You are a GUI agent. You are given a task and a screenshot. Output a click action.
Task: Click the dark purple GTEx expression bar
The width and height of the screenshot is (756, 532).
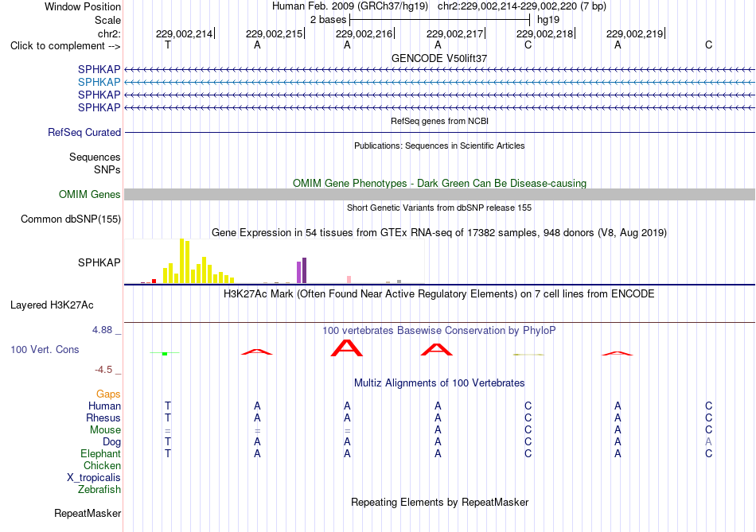(x=304, y=270)
